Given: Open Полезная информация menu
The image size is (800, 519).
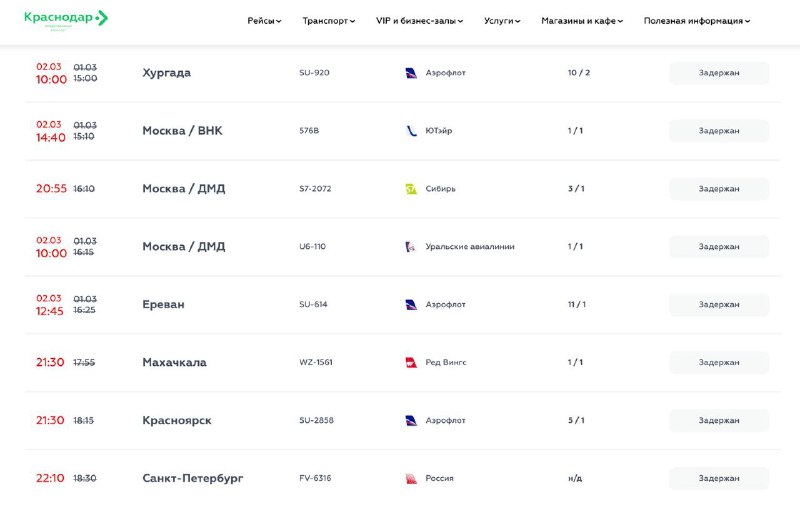Looking at the screenshot, I should coord(697,21).
